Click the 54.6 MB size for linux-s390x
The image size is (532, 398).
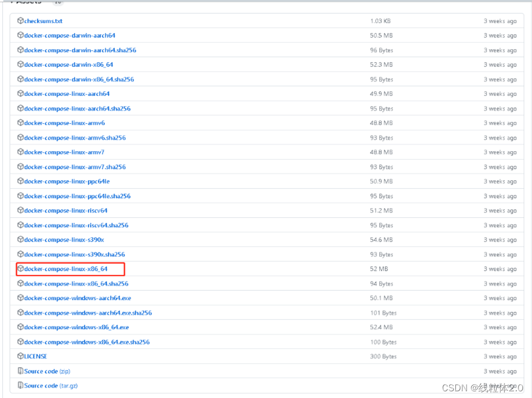tap(382, 240)
